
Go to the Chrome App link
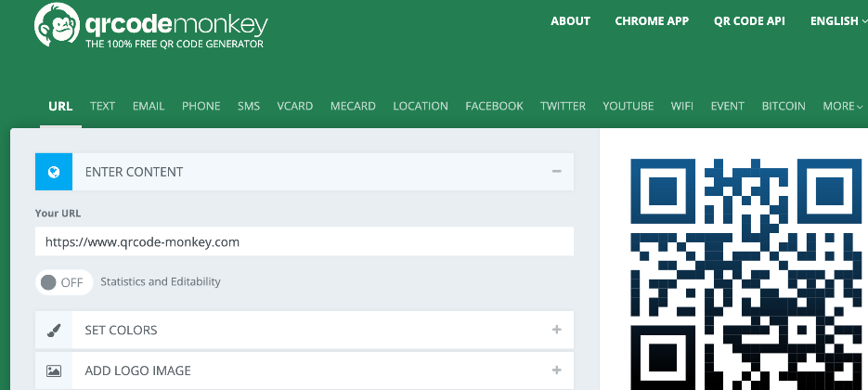tap(652, 21)
